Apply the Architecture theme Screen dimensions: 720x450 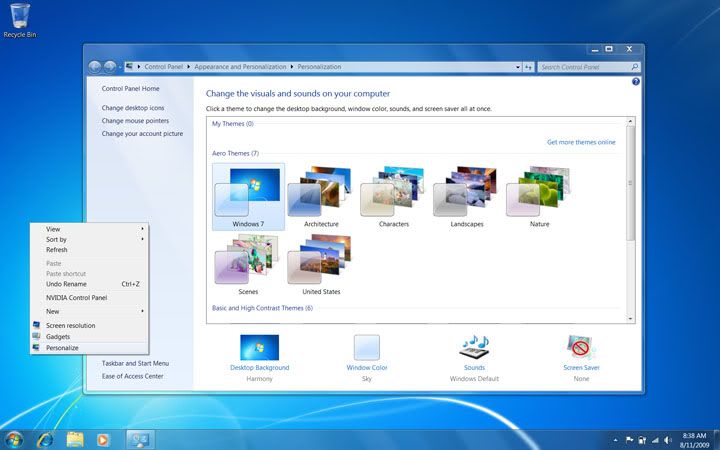tap(321, 197)
